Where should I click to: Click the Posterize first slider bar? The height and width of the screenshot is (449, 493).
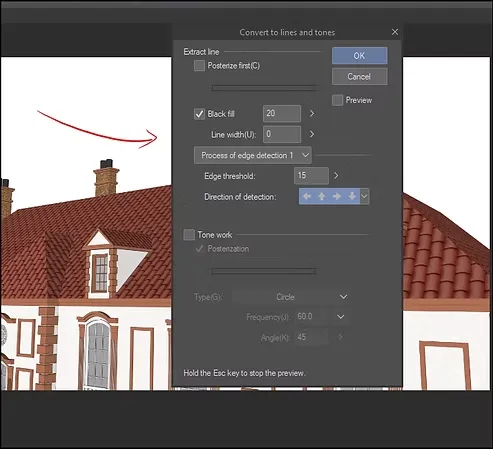264,88
